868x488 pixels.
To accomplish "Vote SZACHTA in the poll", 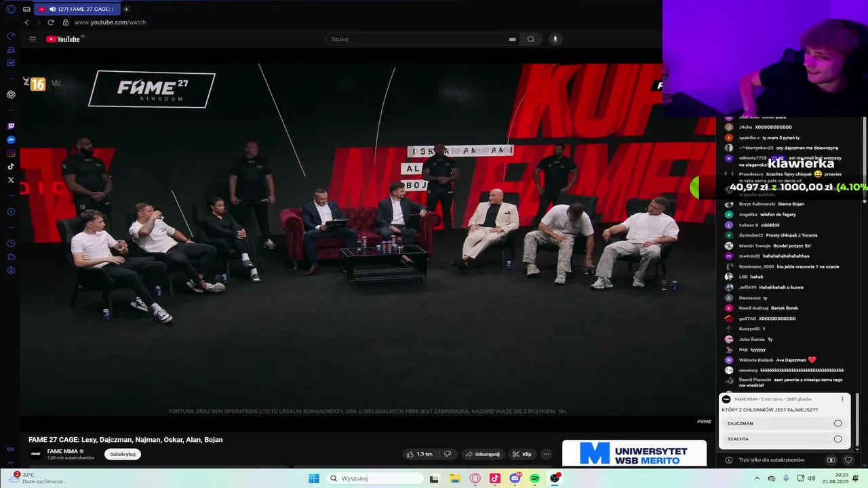I will 785,439.
